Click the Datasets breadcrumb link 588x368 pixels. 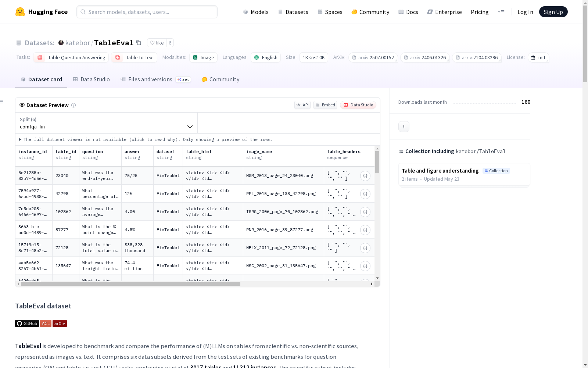(40, 43)
